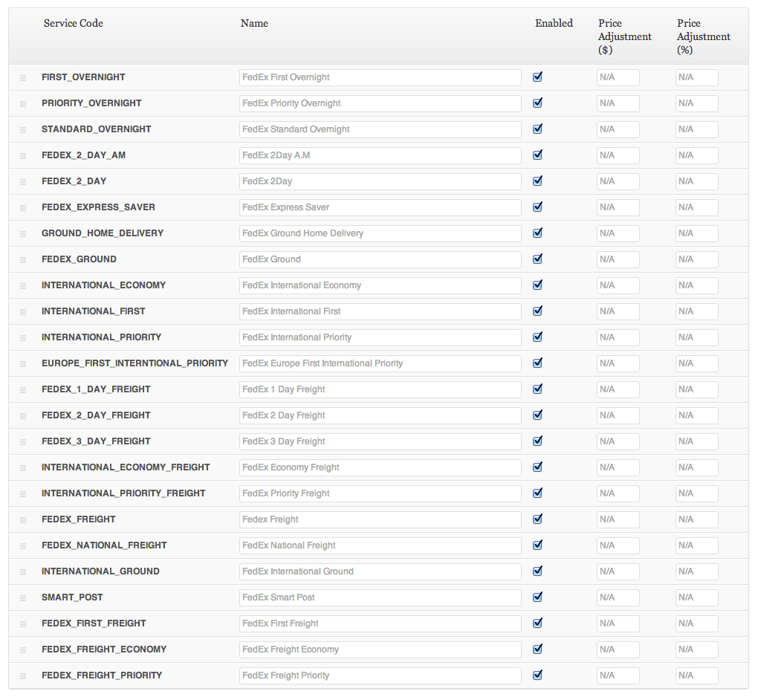
Task: Click drag handle for PRIORITY_OVERNIGHT row
Action: point(23,104)
